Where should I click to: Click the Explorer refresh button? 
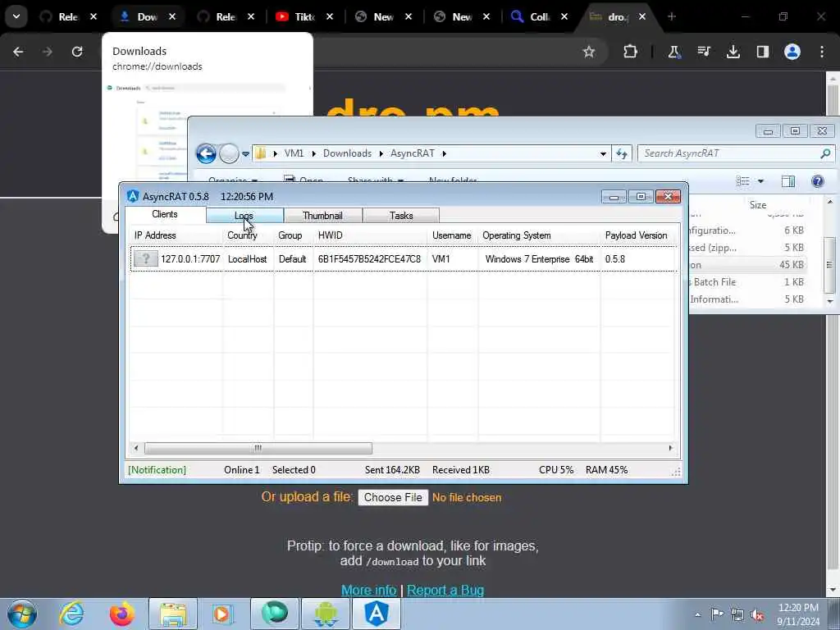(622, 153)
